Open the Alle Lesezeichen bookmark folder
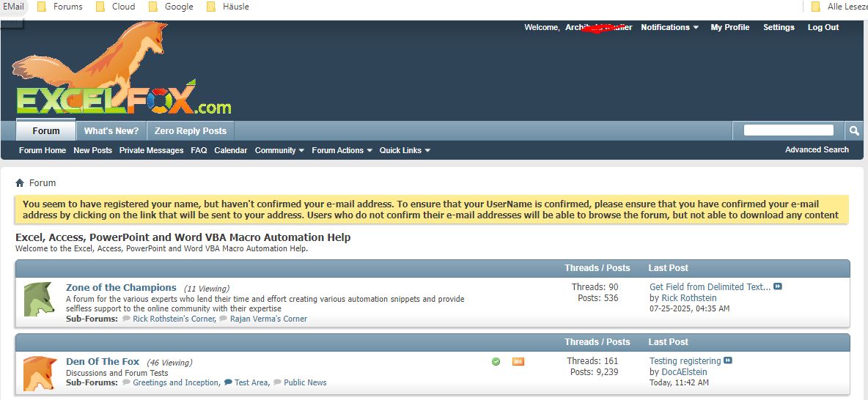The height and width of the screenshot is (400, 868). tap(840, 7)
